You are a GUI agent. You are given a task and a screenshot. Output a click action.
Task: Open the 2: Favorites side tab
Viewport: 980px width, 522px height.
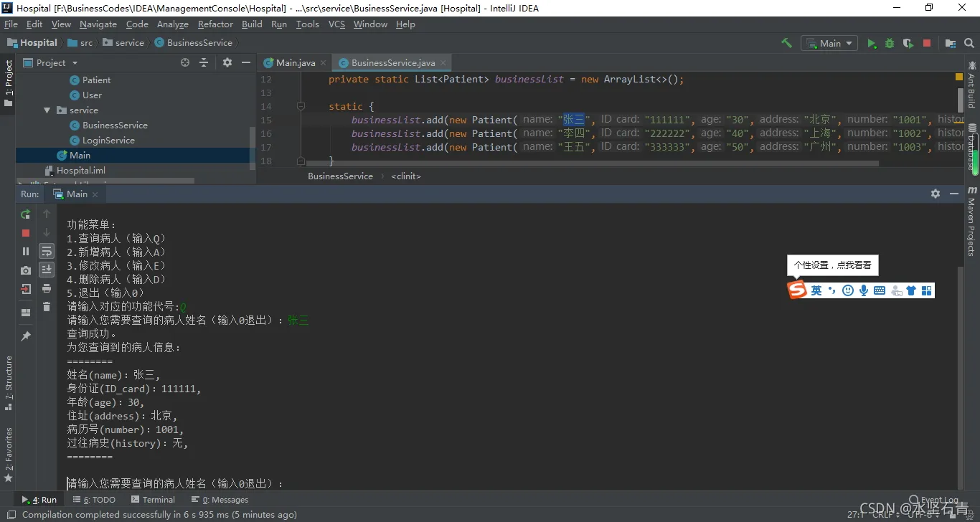click(x=8, y=455)
